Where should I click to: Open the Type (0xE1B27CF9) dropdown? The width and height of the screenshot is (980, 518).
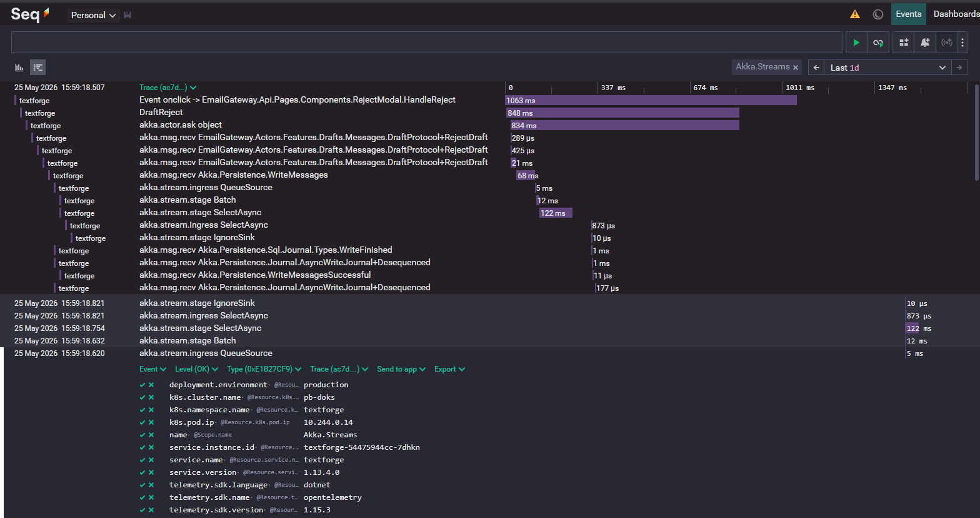click(x=264, y=369)
